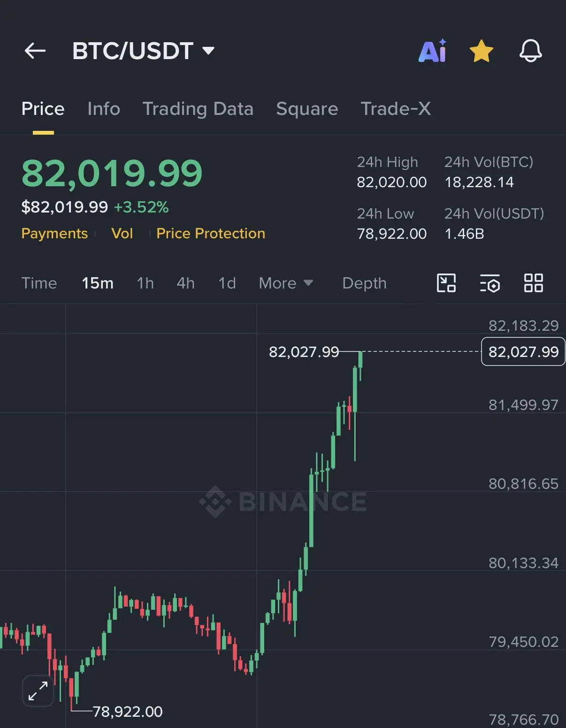
Task: Tap the 82,027.99 high label beside candle
Action: tap(304, 352)
